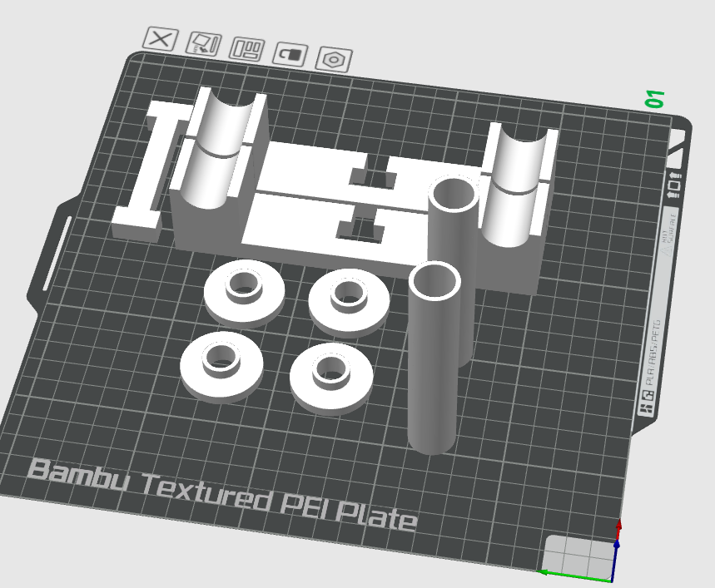The height and width of the screenshot is (588, 715).
Task: Select the lower-left flanged washer
Action: coord(221,367)
